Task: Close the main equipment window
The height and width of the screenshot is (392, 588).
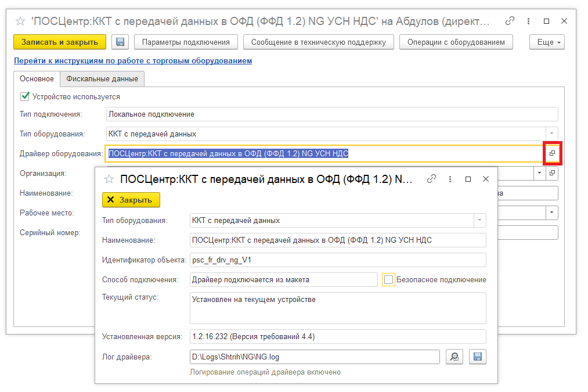Action: 564,21
